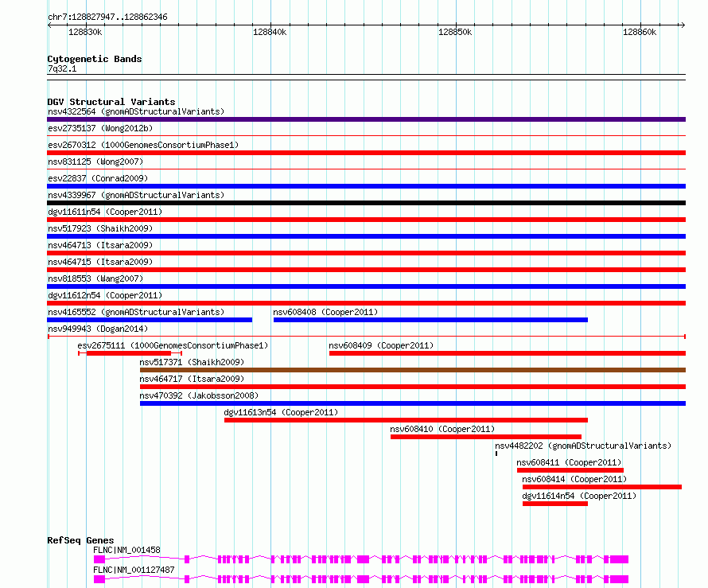Open nsv949943 (Dogan2014) variant label

pyautogui.click(x=98, y=329)
